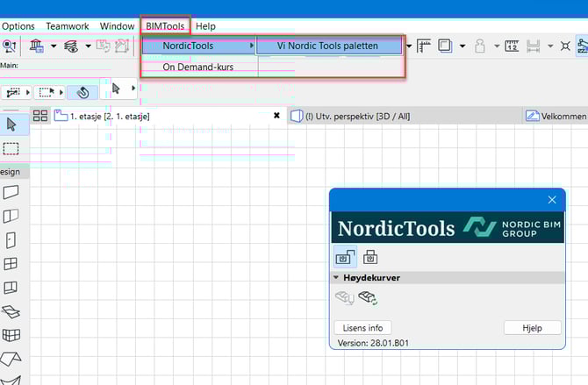588x385 pixels.
Task: Click the measure tool icon showing 12
Action: 512,46
